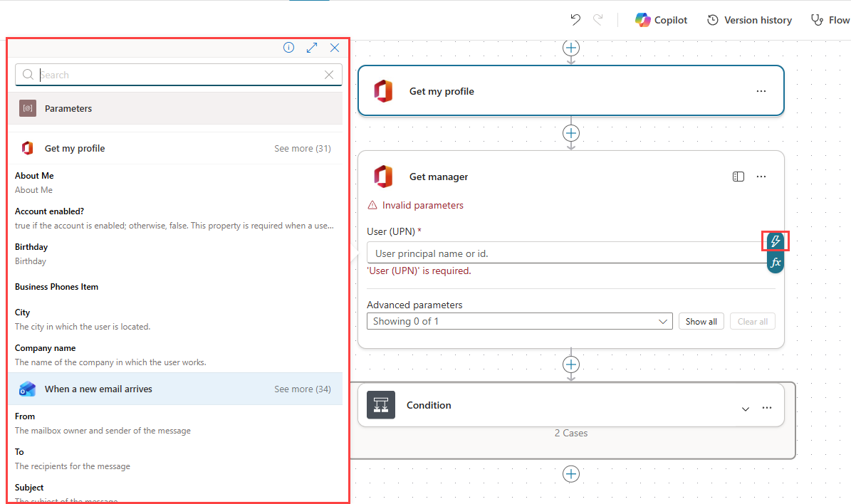This screenshot has width=851, height=504.
Task: Click the Undo arrow icon
Action: click(x=575, y=20)
